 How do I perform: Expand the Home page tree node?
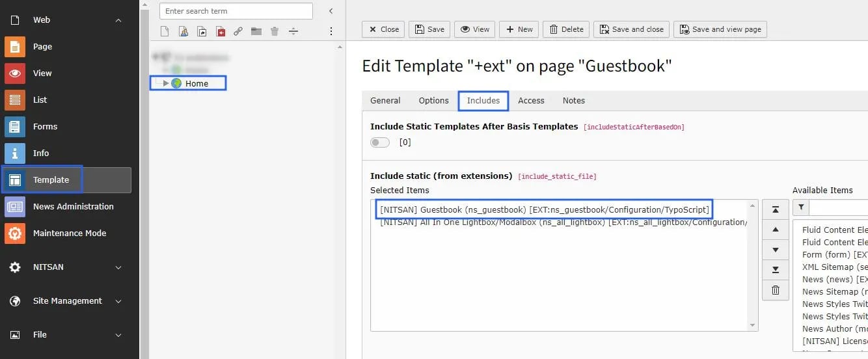click(166, 83)
